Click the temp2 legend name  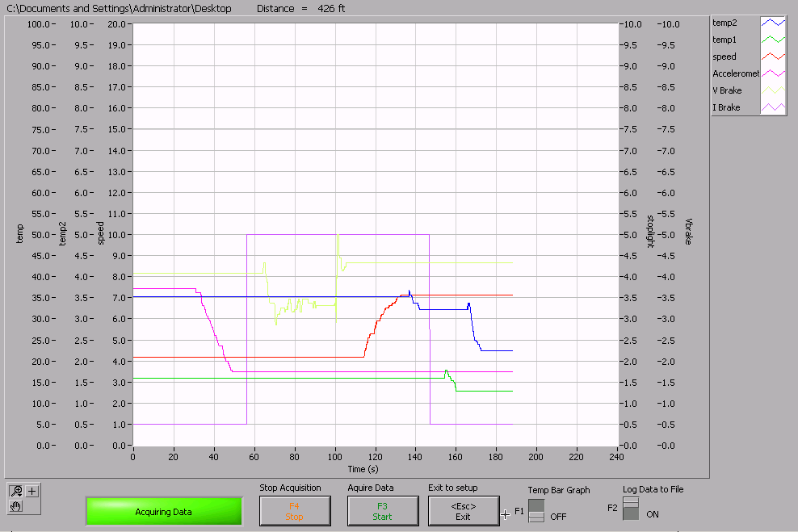[x=724, y=23]
